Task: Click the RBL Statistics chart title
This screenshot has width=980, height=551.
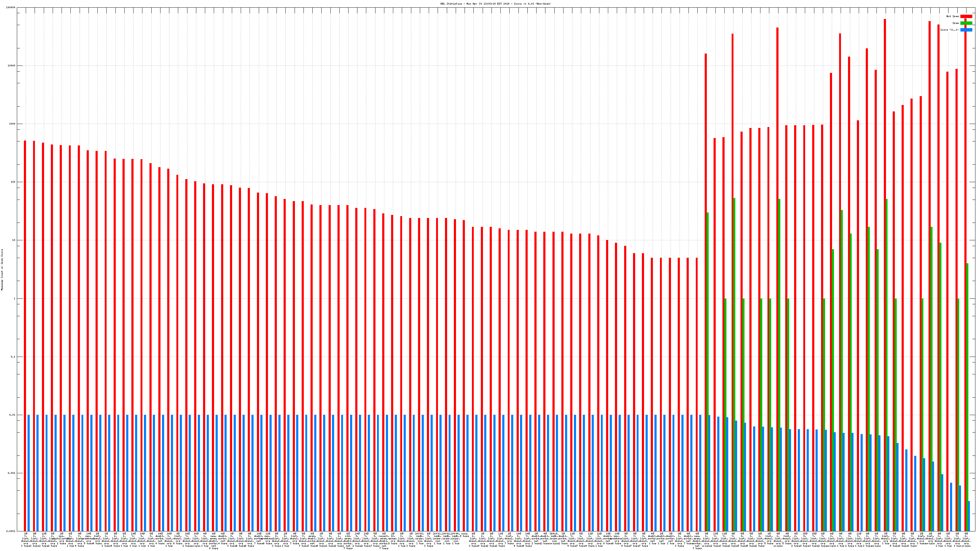Action: (495, 4)
